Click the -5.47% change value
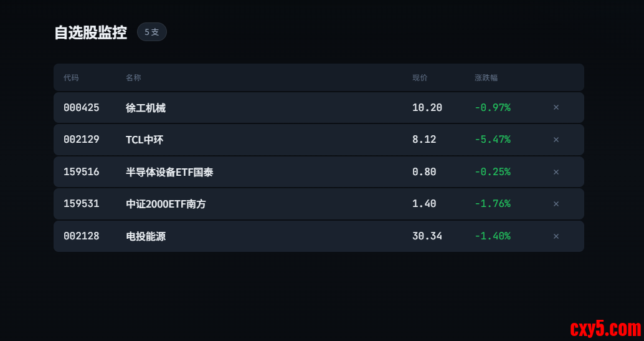644x341 pixels. 493,140
